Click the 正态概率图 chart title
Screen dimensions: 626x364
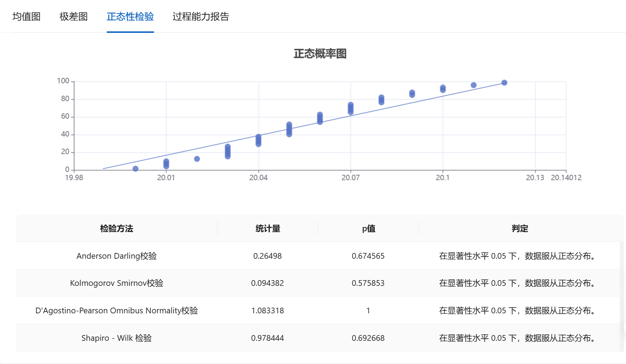coord(320,54)
